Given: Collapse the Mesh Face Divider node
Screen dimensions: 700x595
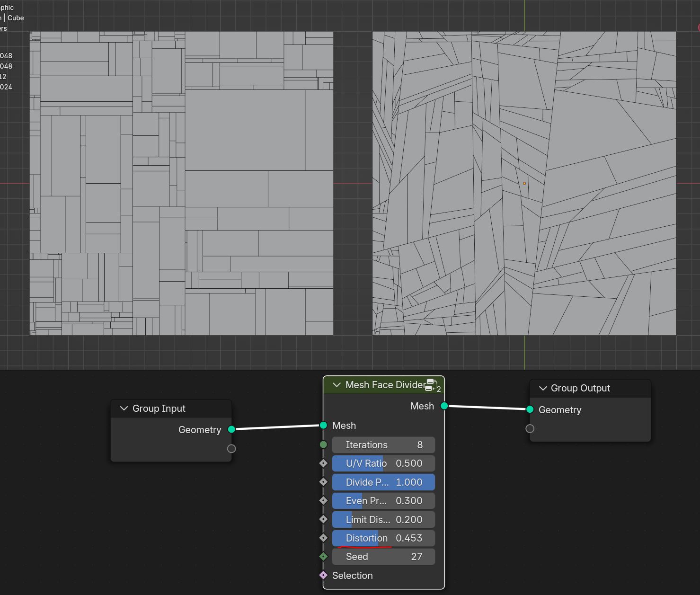Looking at the screenshot, I should [x=337, y=385].
